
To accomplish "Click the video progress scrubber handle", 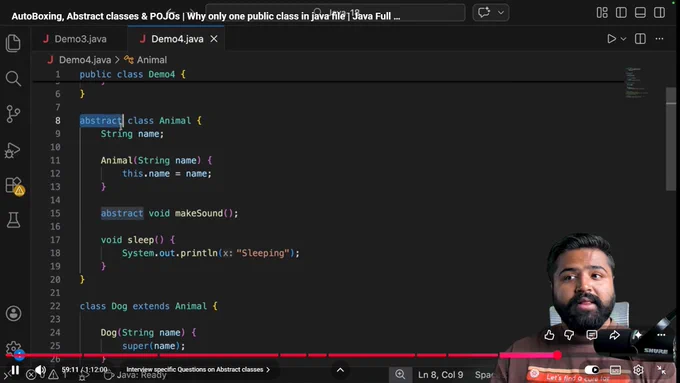I will coord(557,356).
